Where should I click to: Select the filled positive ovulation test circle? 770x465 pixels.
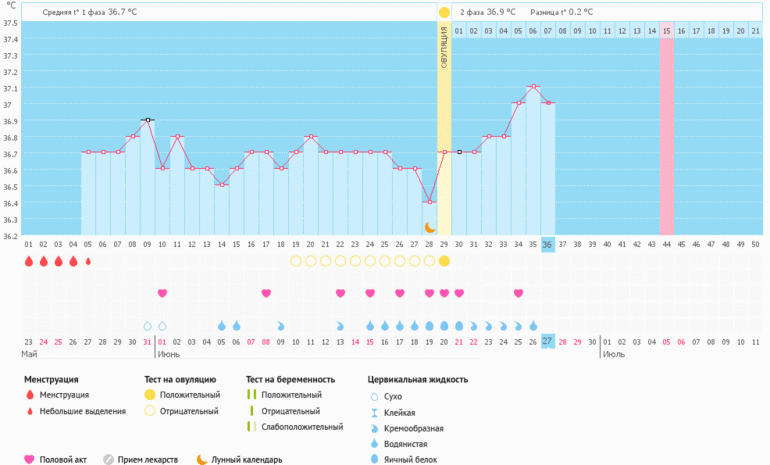(x=444, y=261)
